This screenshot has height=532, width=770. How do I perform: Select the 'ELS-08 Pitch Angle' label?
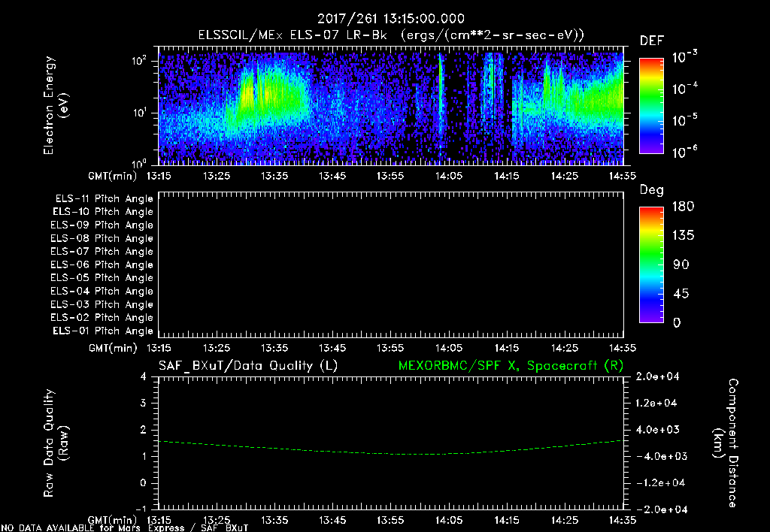click(102, 238)
